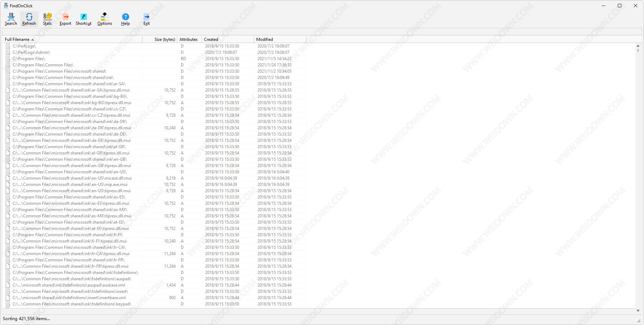Create a Shortcut from toolbar
This screenshot has width=644, height=325.
coord(83,19)
